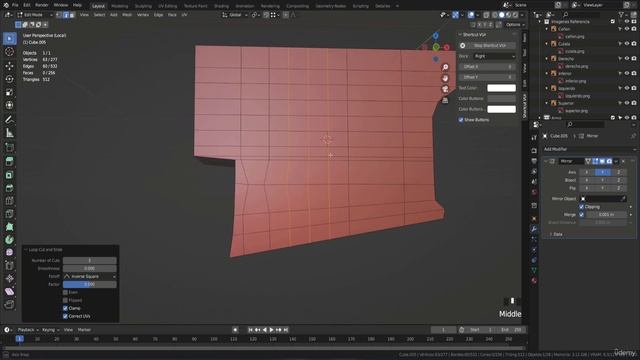640x360 pixels.
Task: Open the Dock Right dropdown in Shortcut VUr
Action: click(x=494, y=56)
